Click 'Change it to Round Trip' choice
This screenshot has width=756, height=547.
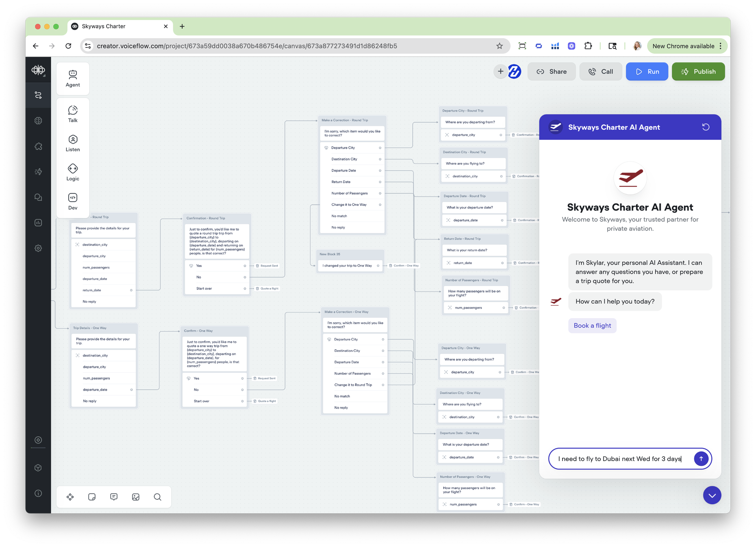coord(355,385)
